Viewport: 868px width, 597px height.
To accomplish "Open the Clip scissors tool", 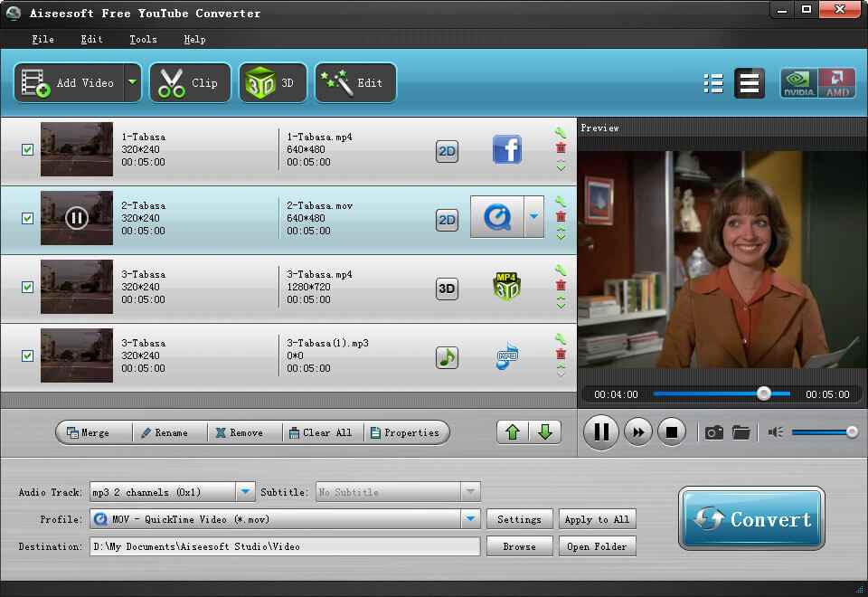I will (190, 83).
